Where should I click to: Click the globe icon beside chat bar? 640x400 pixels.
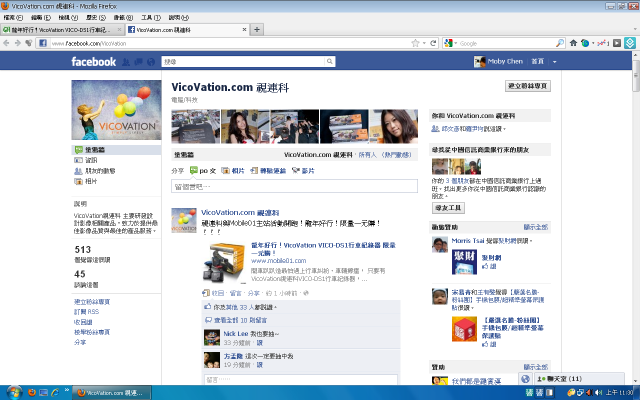coord(526,379)
